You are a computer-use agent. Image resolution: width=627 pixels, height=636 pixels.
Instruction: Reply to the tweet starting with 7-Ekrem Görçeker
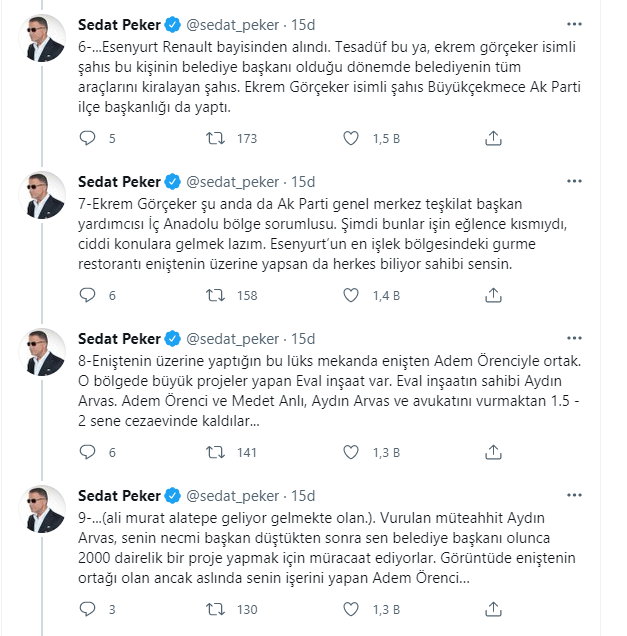click(87, 295)
